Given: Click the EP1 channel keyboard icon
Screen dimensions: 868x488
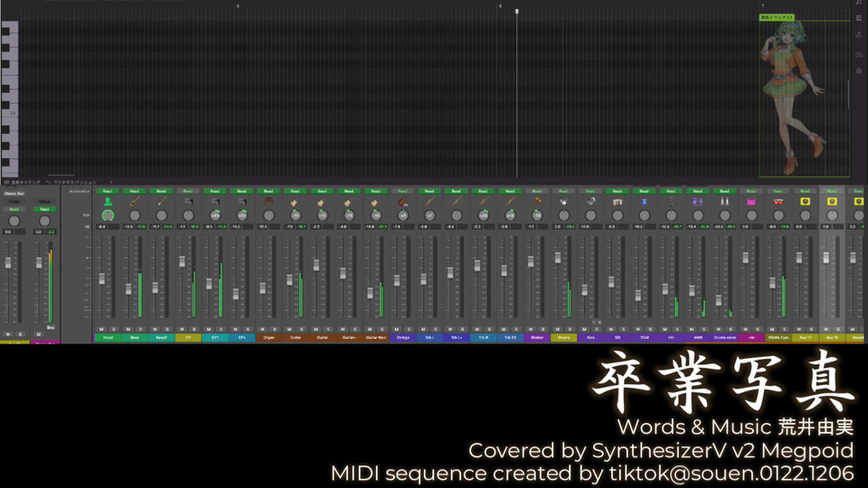Looking at the screenshot, I should (x=215, y=202).
